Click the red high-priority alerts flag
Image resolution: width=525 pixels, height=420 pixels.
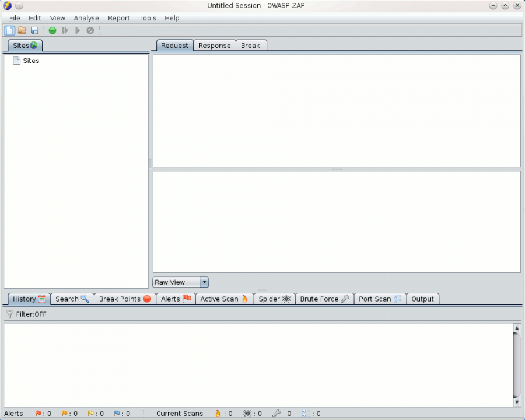click(x=38, y=414)
